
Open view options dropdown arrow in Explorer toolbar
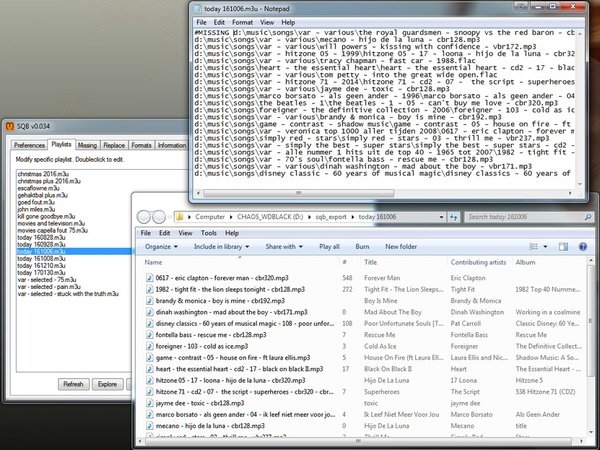click(545, 246)
